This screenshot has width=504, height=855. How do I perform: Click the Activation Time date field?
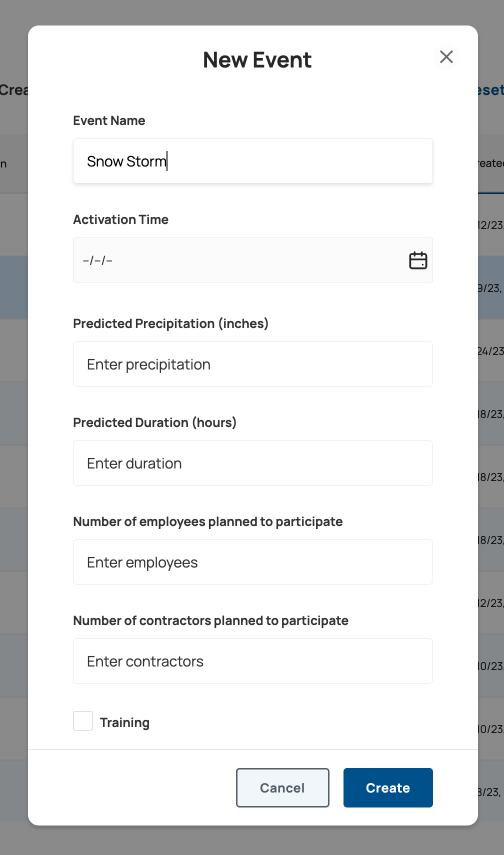[240, 260]
